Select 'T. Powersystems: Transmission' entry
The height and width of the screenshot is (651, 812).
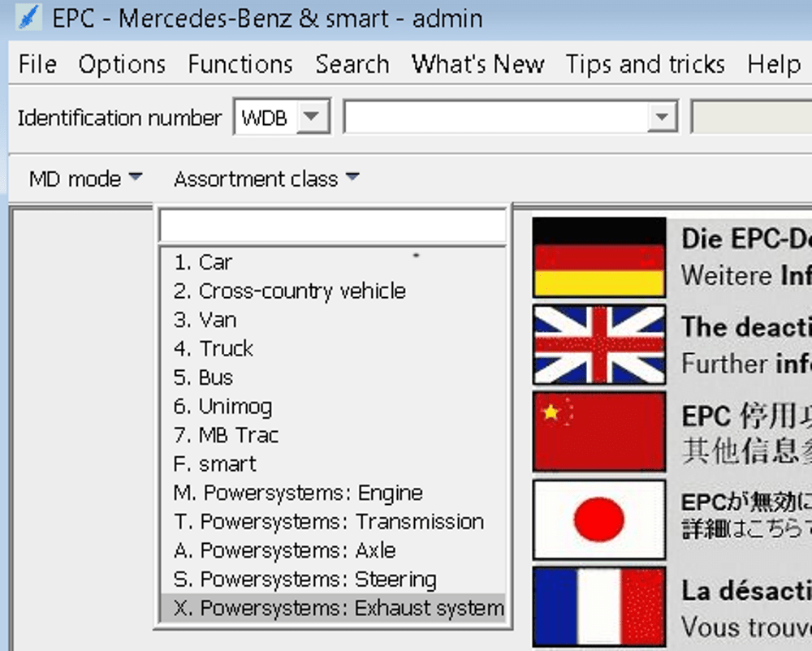click(332, 521)
